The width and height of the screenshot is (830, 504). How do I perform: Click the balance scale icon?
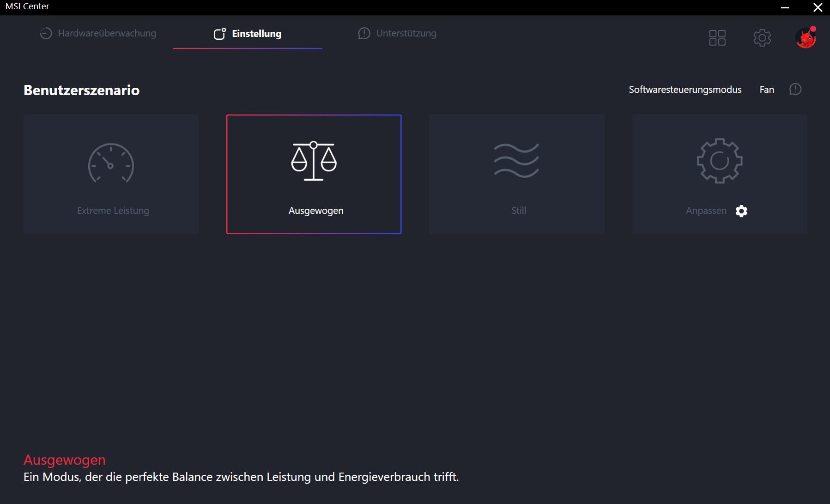[x=314, y=161]
